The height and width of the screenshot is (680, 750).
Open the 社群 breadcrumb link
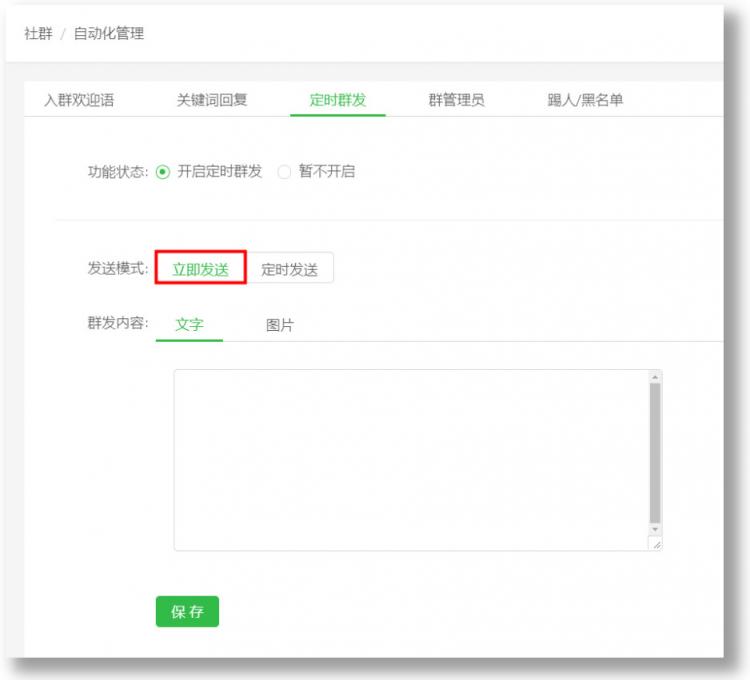pos(38,33)
